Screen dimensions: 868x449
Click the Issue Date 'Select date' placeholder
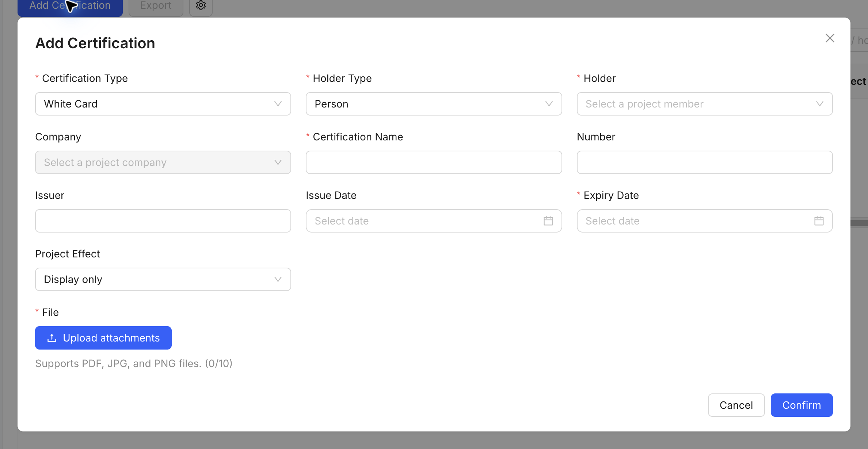[342, 221]
